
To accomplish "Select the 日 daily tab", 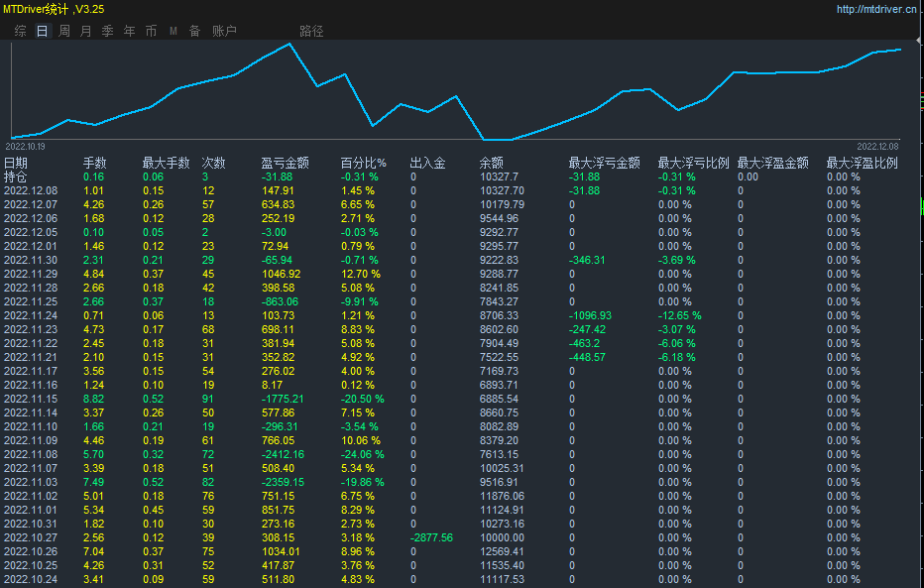I will (43, 31).
